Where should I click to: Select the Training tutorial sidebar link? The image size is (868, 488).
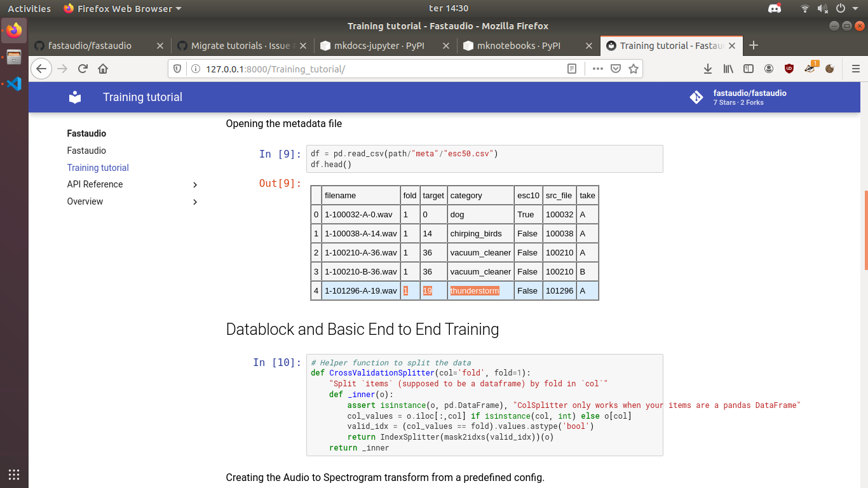pyautogui.click(x=97, y=167)
